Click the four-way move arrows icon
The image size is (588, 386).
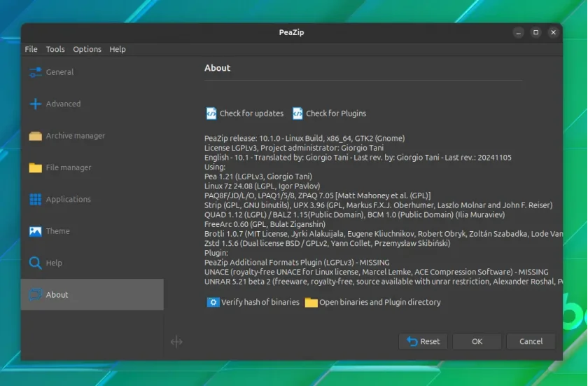coord(176,342)
